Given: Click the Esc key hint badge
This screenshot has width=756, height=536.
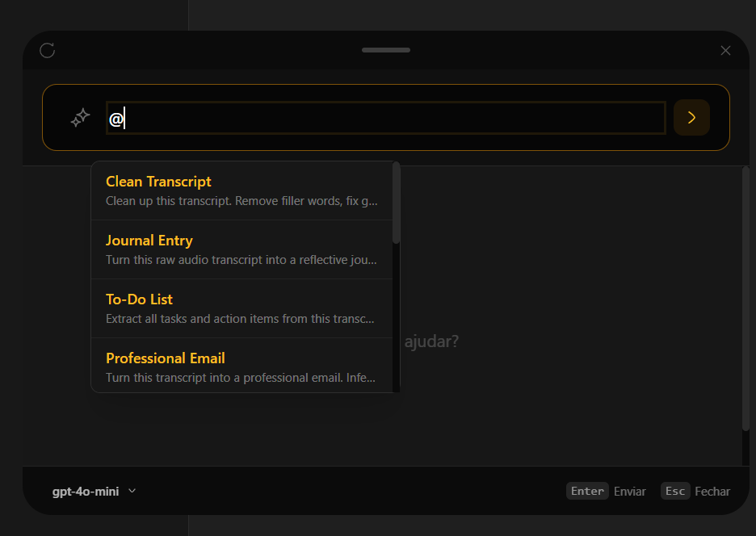Looking at the screenshot, I should (x=675, y=491).
